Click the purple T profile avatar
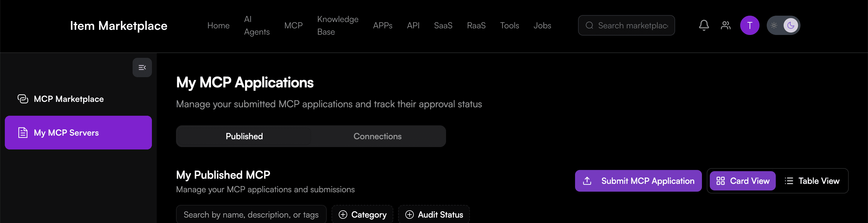This screenshot has width=868, height=223. pos(749,25)
